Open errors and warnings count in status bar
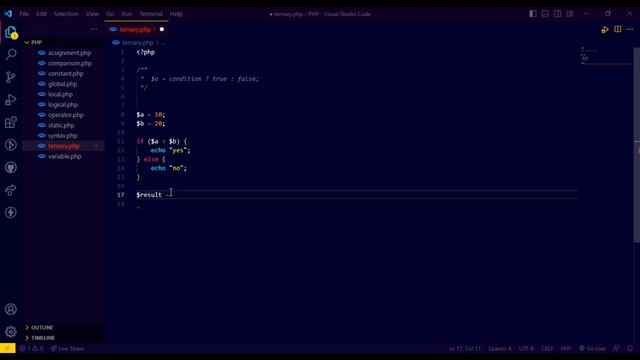The height and width of the screenshot is (360, 640). (31, 348)
